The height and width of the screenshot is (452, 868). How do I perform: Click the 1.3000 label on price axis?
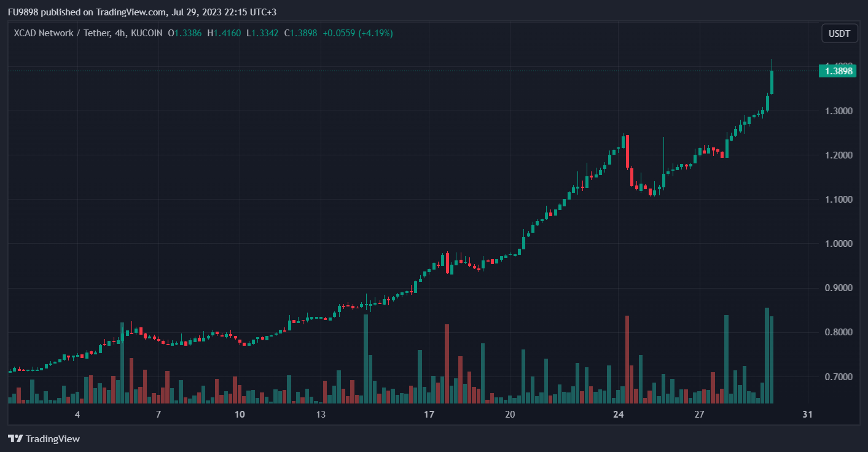click(x=839, y=111)
